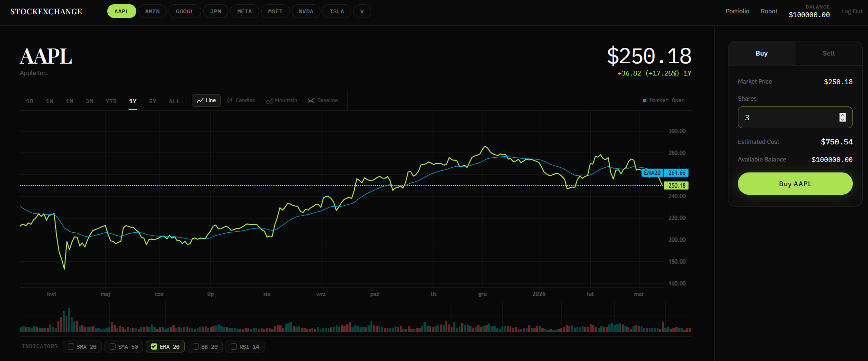868x361 pixels.
Task: Select the AAPL ticker pill
Action: tap(122, 11)
